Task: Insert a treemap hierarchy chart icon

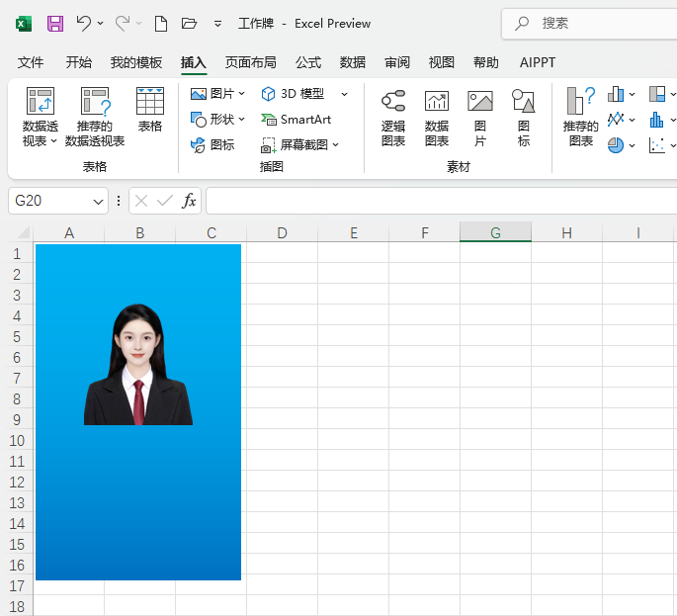Action: (x=657, y=94)
